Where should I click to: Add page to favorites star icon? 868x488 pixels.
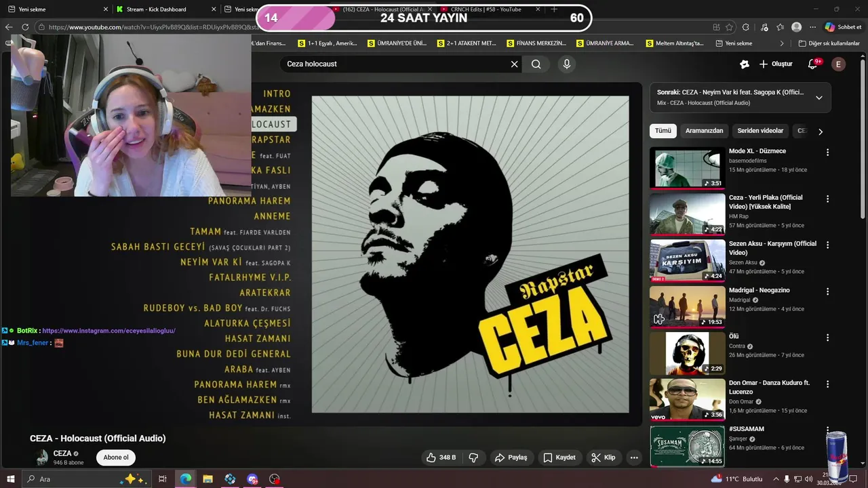pos(729,27)
